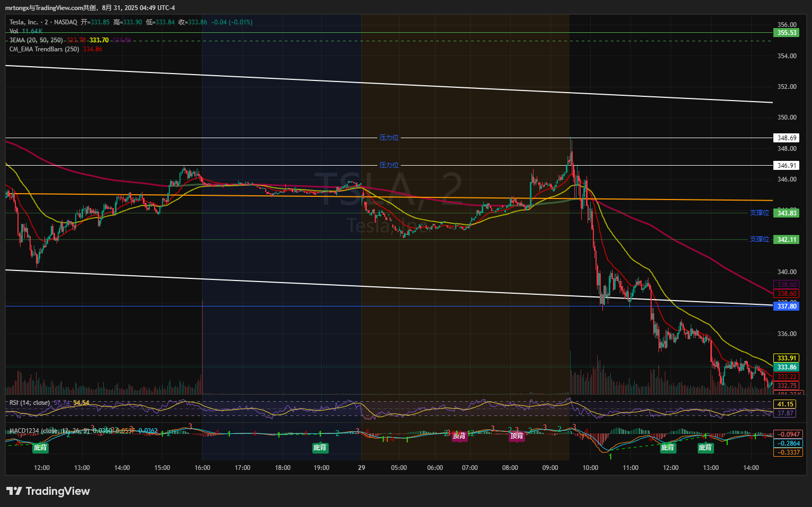This screenshot has height=507, width=812.
Task: Select the 顶背 marker above the 08:00 label
Action: [x=517, y=436]
